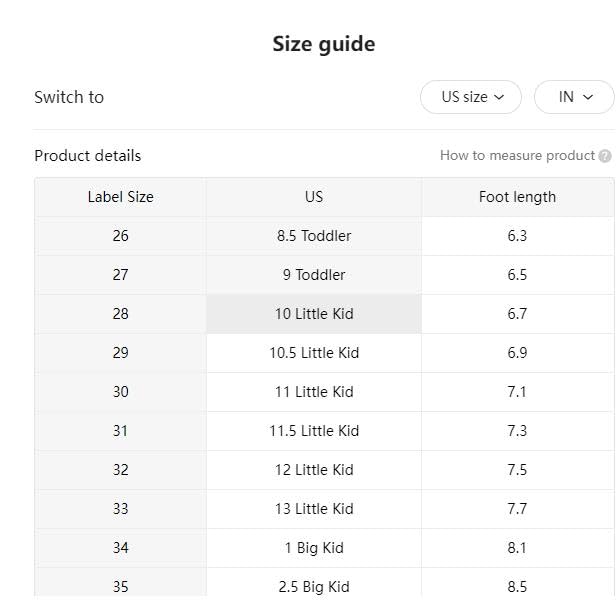Viewport: 616px width, 610px height.
Task: Click the question mark help icon
Action: tap(605, 156)
